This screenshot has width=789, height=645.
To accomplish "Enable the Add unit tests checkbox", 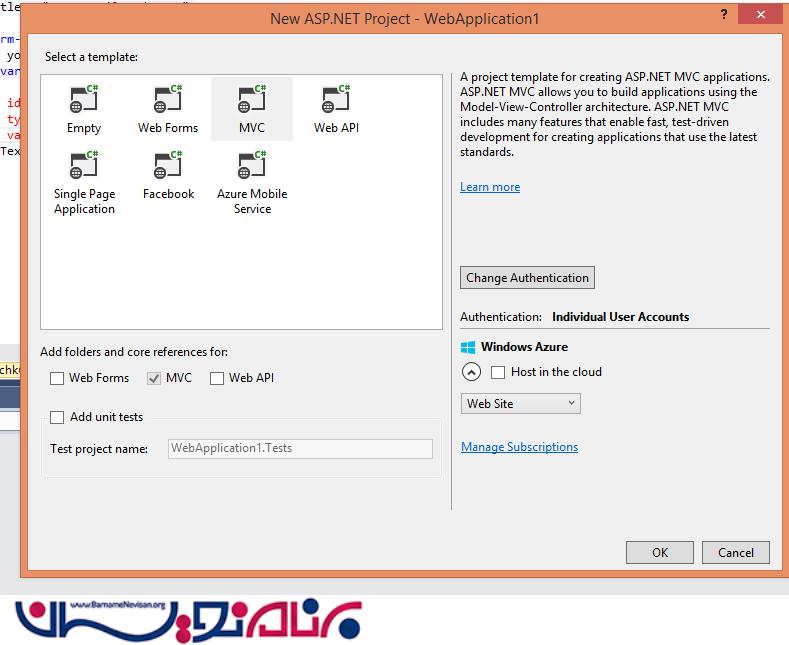I will point(58,417).
